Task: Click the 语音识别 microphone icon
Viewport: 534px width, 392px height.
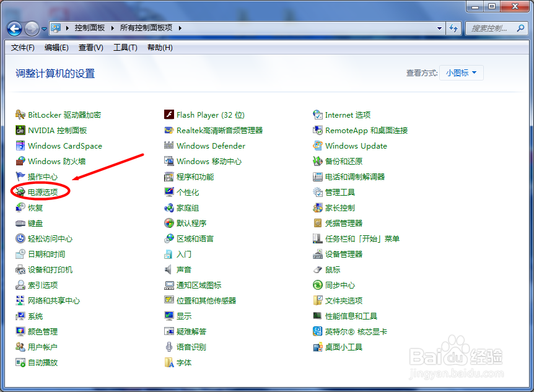Action: (x=169, y=347)
